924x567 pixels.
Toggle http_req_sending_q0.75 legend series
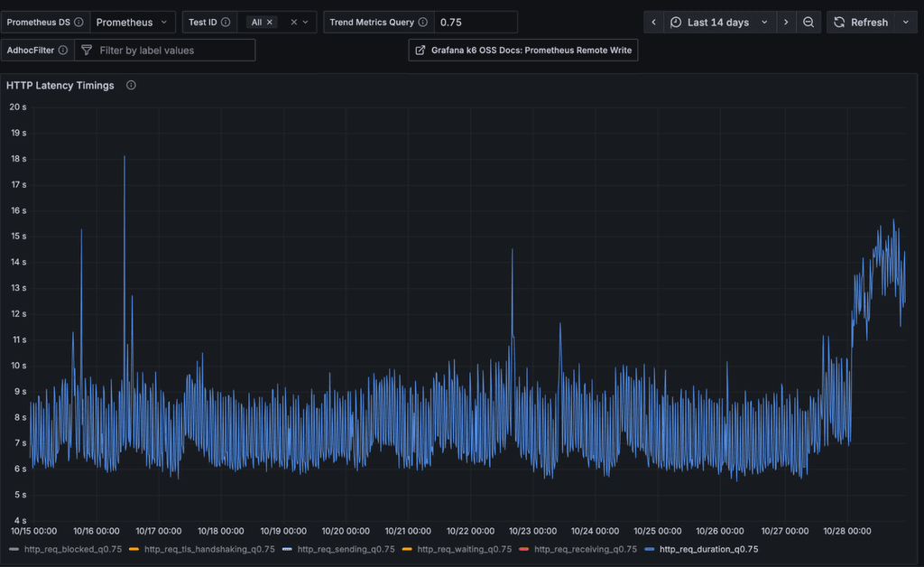pos(346,549)
